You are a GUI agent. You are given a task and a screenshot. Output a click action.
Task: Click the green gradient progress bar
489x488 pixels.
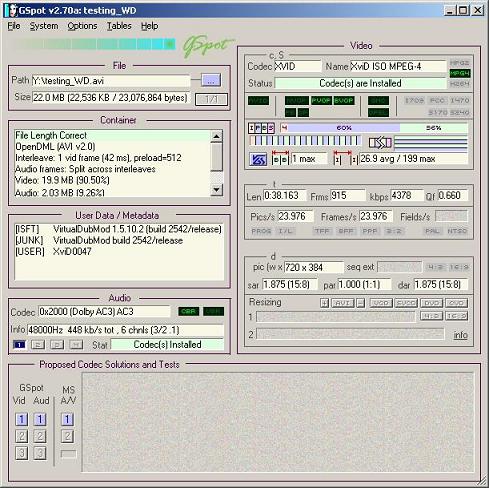coord(94,44)
